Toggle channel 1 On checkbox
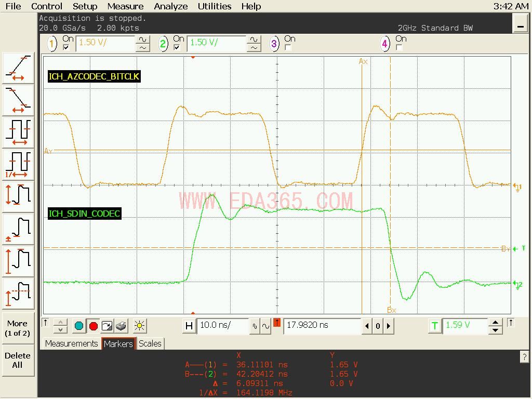Image resolution: width=532 pixels, height=399 pixels. 66,47
